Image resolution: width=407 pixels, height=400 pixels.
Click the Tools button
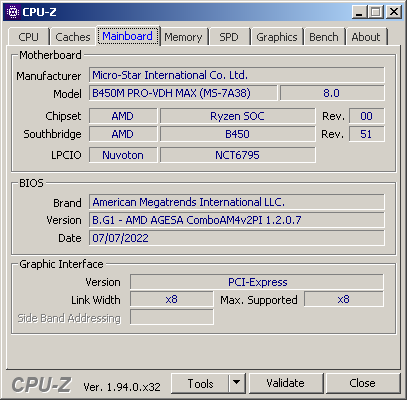tap(200, 383)
